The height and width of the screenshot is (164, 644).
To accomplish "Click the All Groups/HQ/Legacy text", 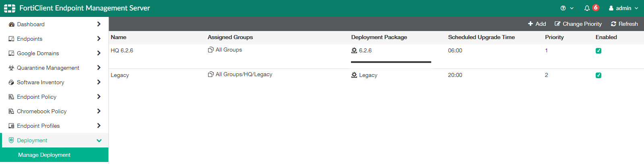I will click(244, 74).
